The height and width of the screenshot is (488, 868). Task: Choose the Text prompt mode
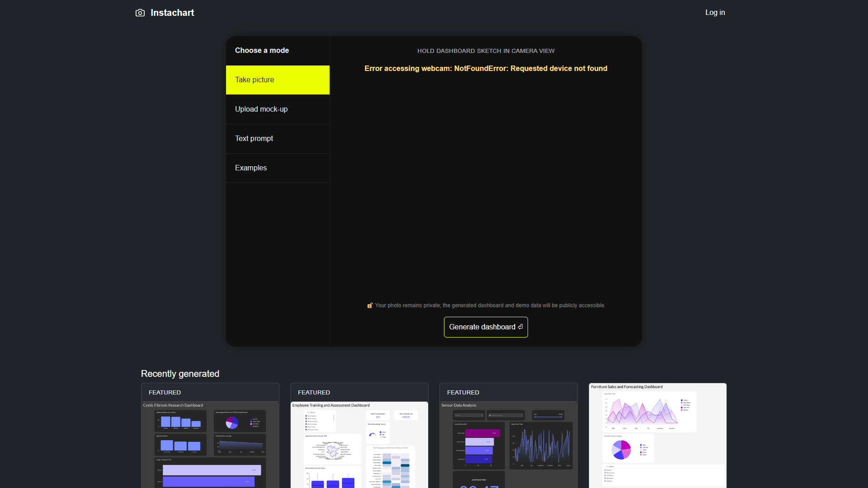coord(278,139)
